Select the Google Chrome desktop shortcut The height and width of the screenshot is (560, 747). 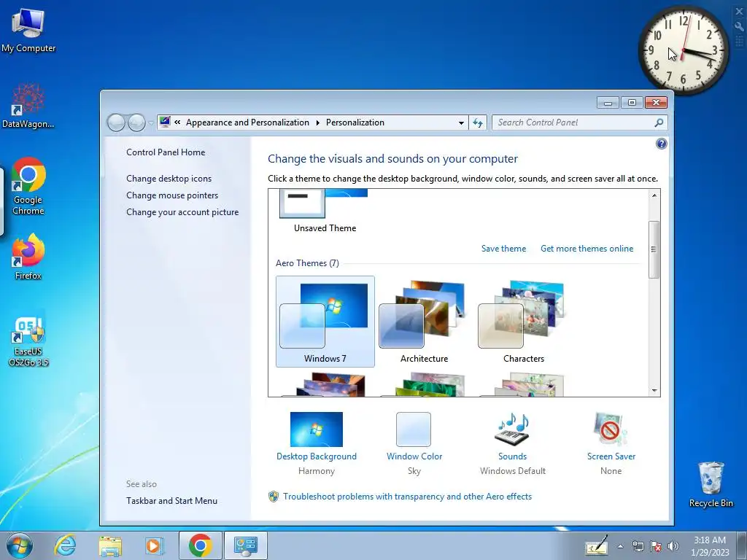(x=28, y=187)
